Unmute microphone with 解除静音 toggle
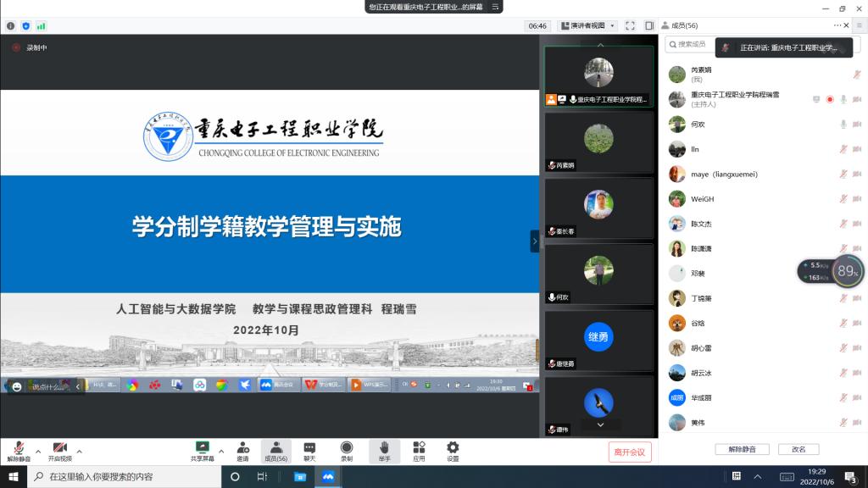Image resolution: width=868 pixels, height=488 pixels. point(18,450)
